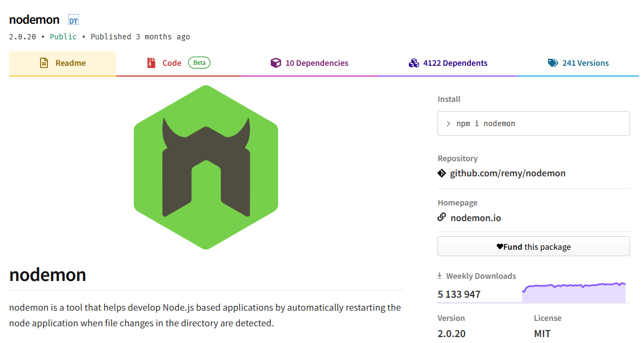Click the Weekly Downloads download arrow icon
The height and width of the screenshot is (343, 644).
[440, 276]
